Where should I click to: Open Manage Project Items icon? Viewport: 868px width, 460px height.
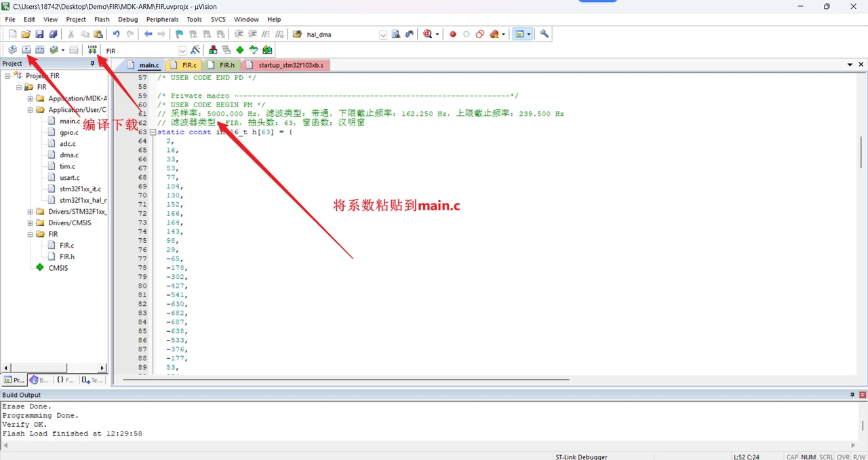click(x=213, y=50)
